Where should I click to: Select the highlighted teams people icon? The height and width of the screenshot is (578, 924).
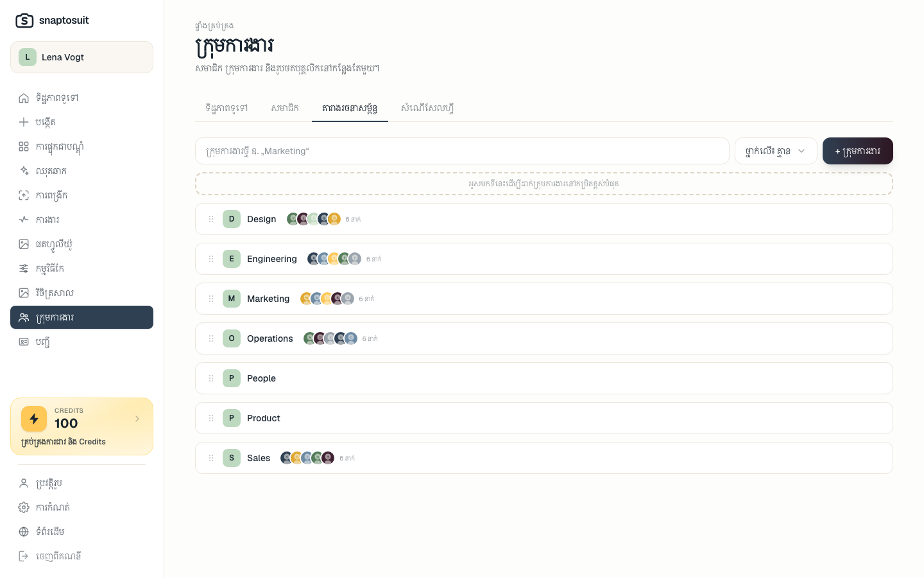[x=24, y=317]
